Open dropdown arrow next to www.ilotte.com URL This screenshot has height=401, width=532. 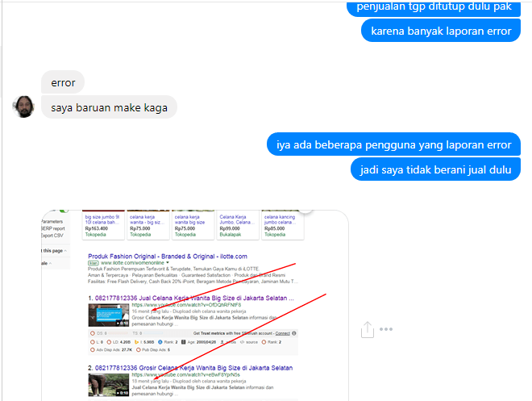pyautogui.click(x=168, y=263)
